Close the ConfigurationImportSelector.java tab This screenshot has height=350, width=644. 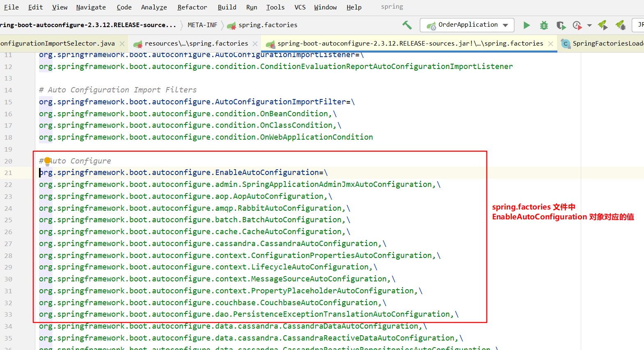coord(122,44)
